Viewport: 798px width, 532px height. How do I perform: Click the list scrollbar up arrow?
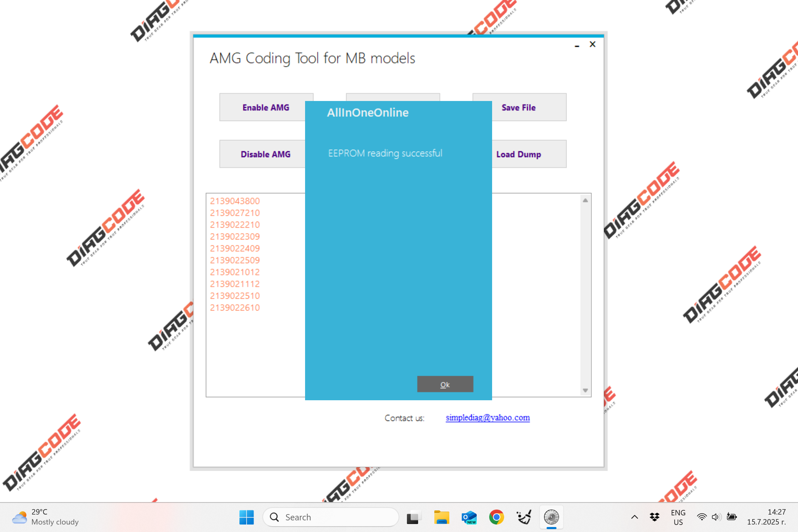[585, 200]
